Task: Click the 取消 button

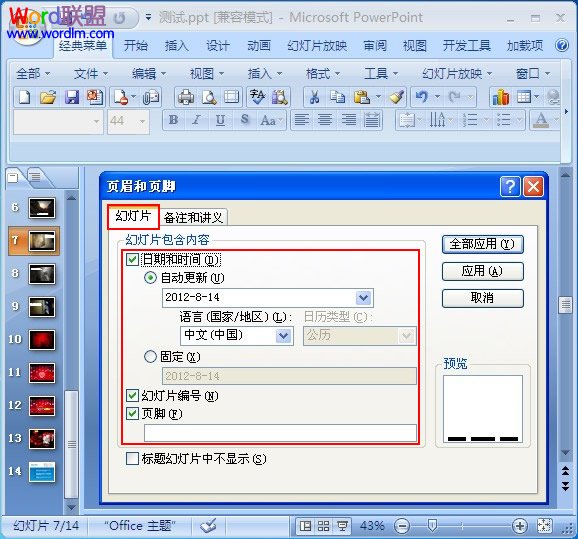Action: 482,298
